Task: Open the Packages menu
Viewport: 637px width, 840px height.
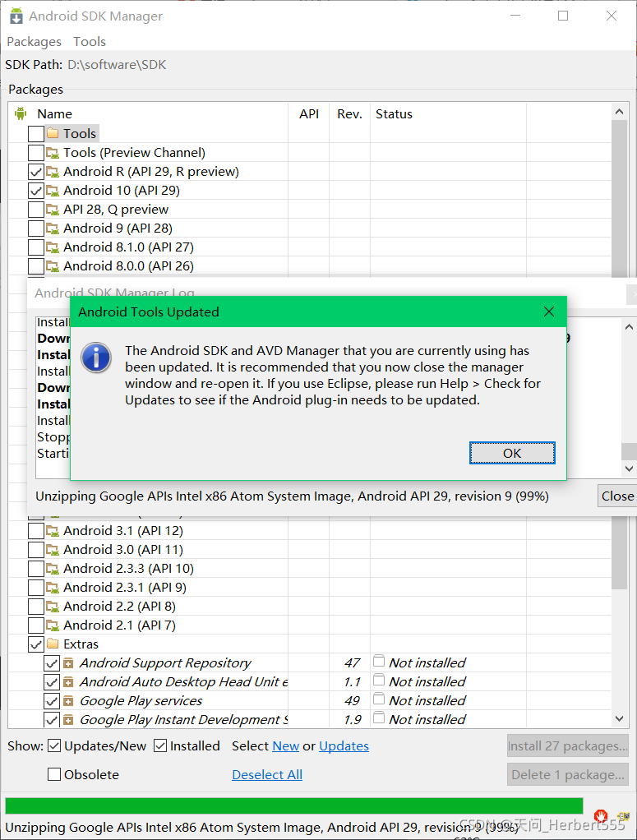Action: point(34,42)
